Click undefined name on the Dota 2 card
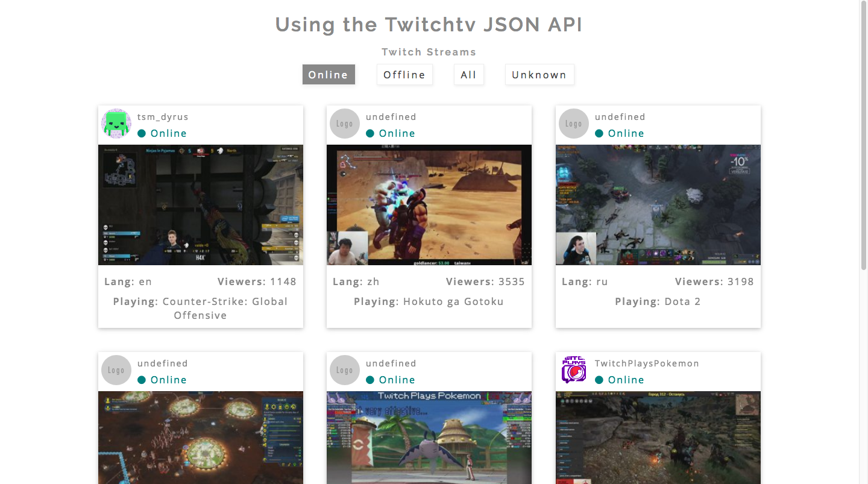 coord(620,117)
